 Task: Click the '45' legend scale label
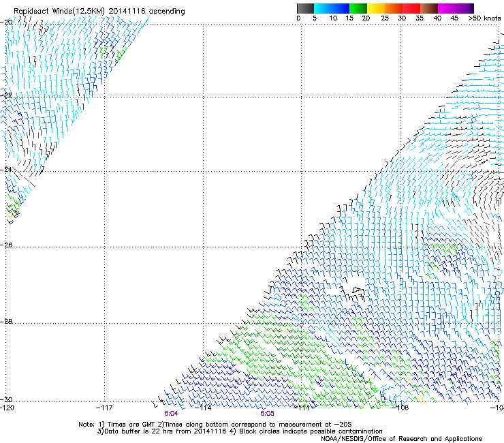(x=454, y=18)
